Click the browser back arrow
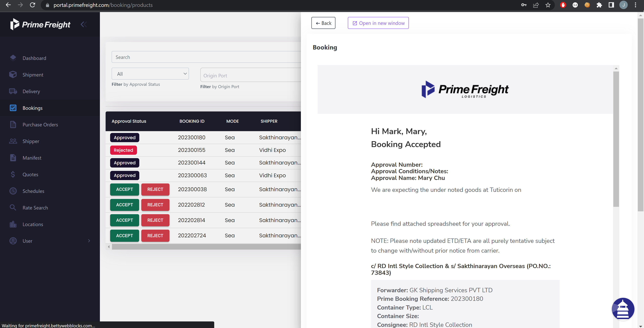The width and height of the screenshot is (644, 328). 8,5
